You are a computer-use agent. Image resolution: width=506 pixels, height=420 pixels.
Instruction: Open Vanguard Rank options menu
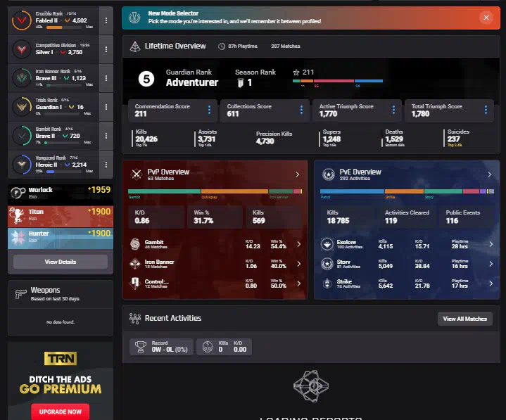106,165
